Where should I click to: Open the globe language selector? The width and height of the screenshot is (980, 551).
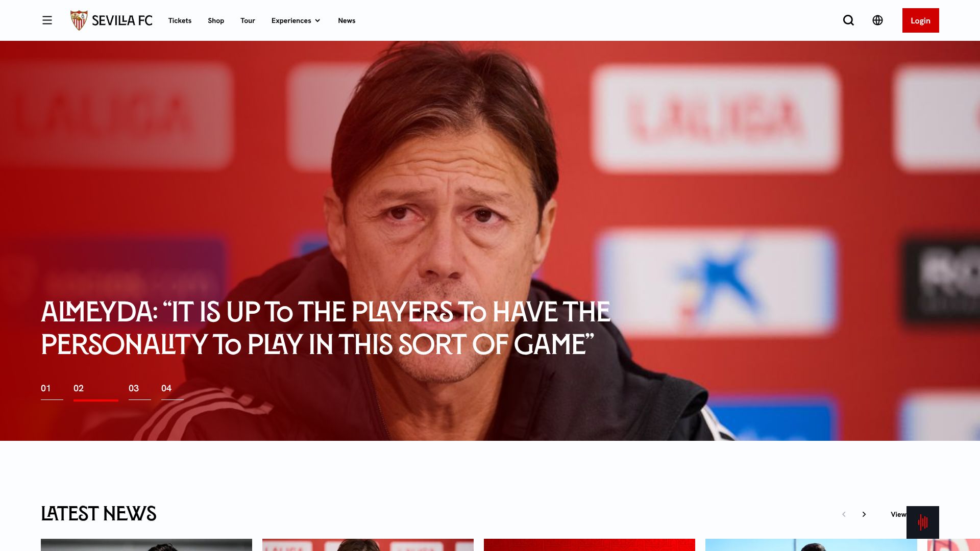tap(877, 20)
